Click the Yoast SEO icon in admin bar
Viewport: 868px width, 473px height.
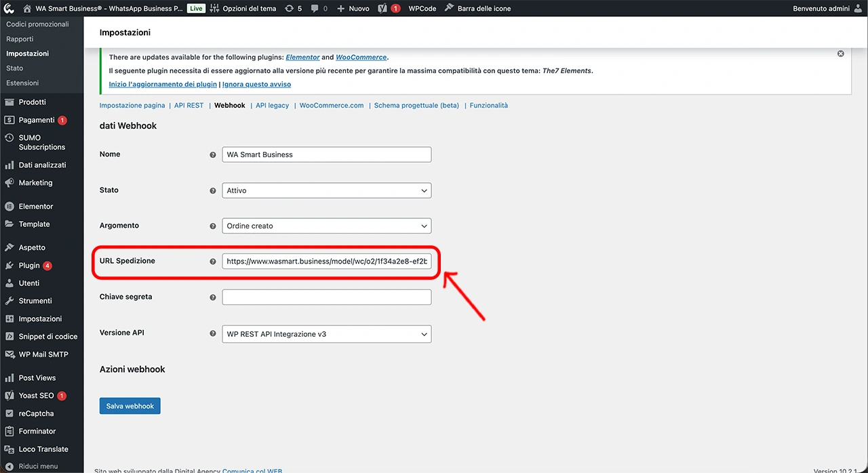point(383,8)
